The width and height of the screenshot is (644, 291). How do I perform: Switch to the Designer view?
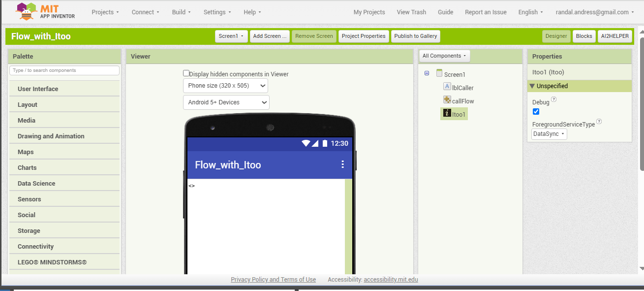click(x=556, y=36)
